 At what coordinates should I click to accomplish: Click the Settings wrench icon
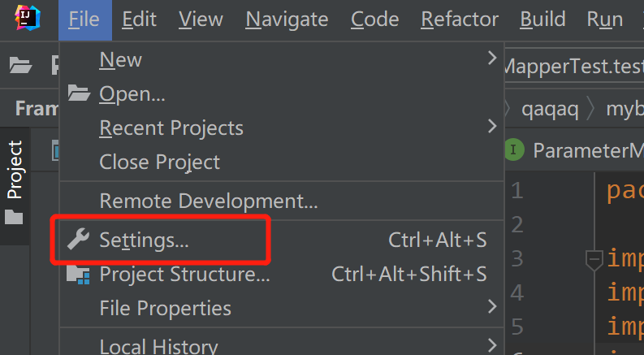tap(79, 240)
